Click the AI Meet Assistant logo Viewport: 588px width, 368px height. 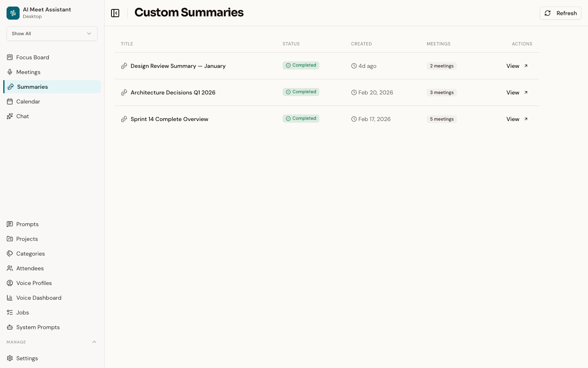point(13,13)
